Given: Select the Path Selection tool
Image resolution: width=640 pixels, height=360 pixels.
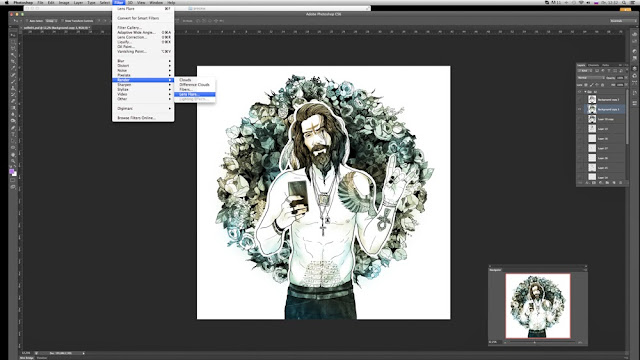Looking at the screenshot, I should click(13, 141).
